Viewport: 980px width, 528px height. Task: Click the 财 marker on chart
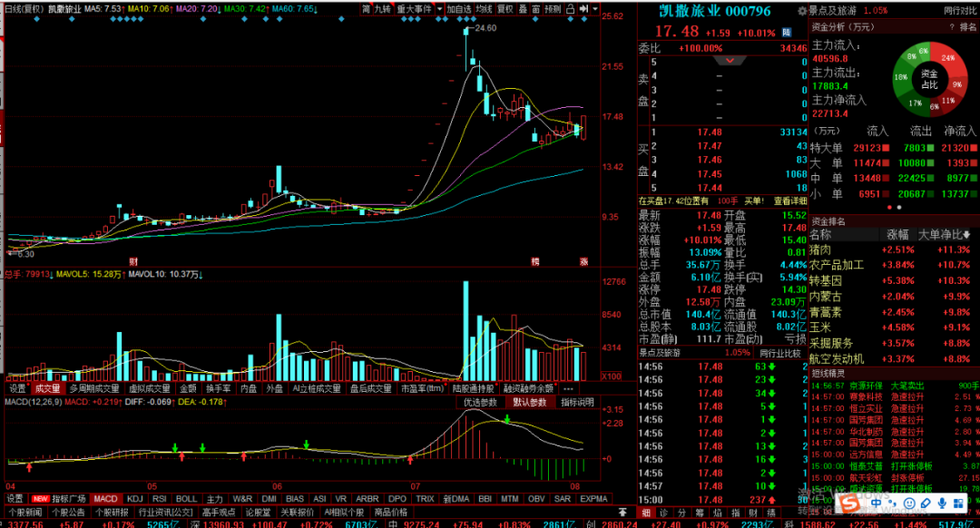click(x=133, y=262)
